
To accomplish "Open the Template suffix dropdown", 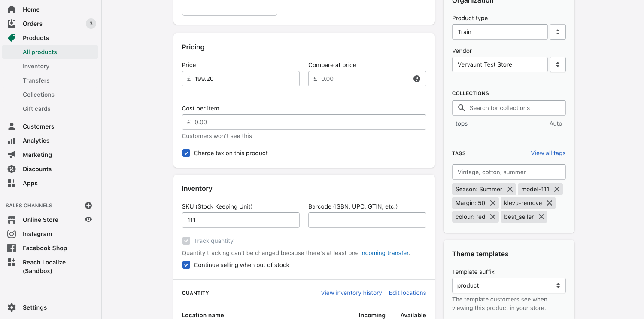I will [x=508, y=285].
